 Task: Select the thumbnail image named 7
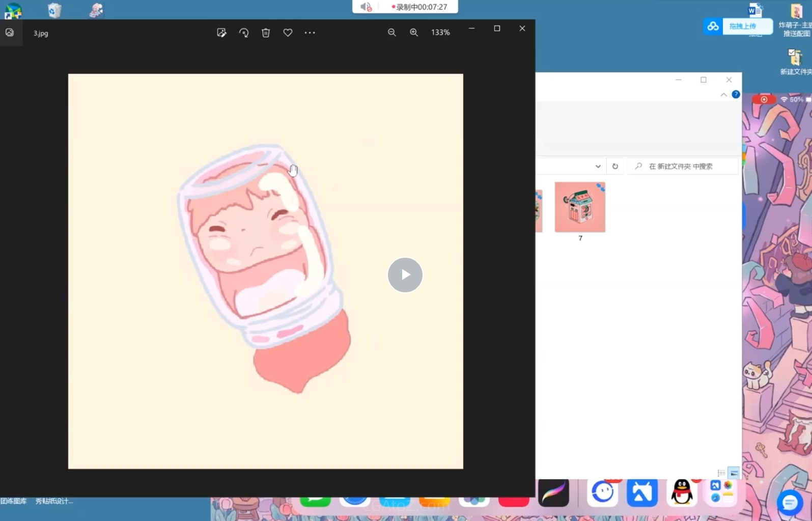tap(580, 207)
